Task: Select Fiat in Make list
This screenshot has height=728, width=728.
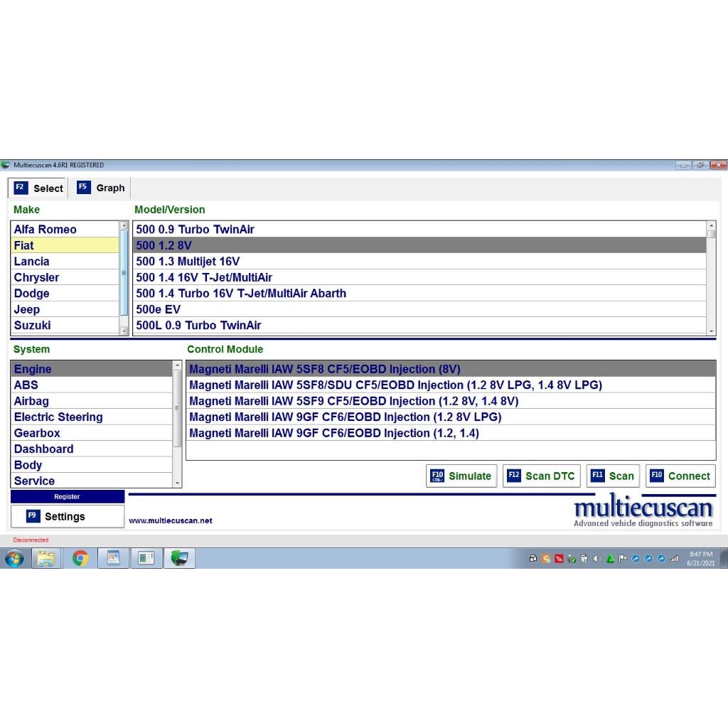Action: coord(65,245)
